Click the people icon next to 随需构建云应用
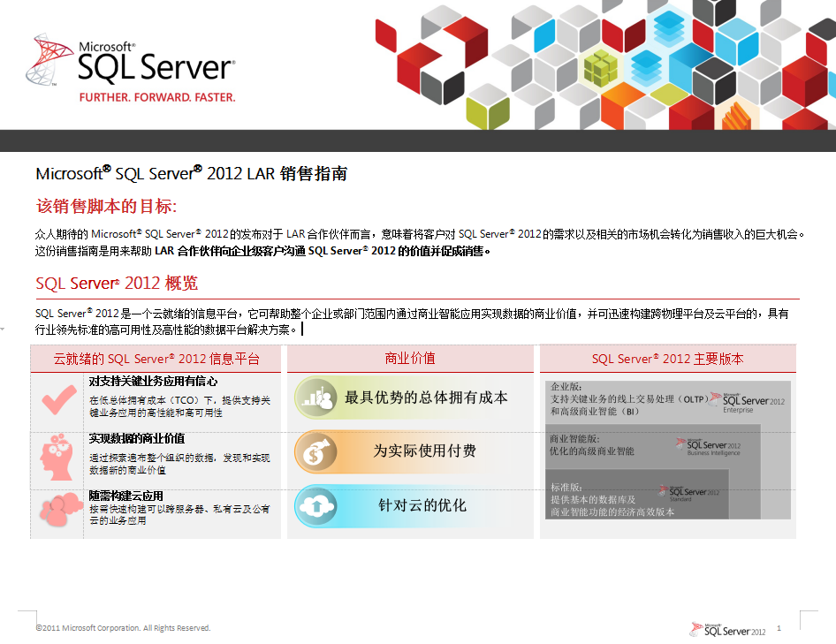Screen dimensions: 836x644 click(57, 508)
